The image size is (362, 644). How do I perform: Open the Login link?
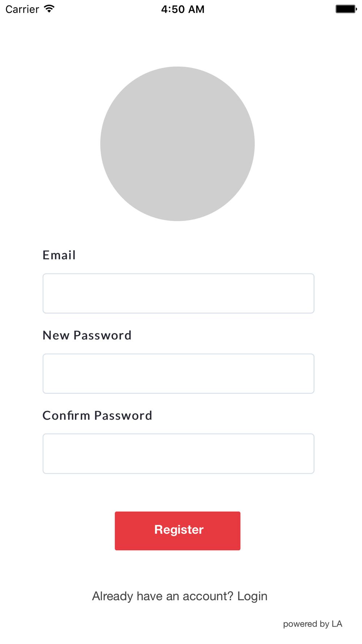coord(252,596)
